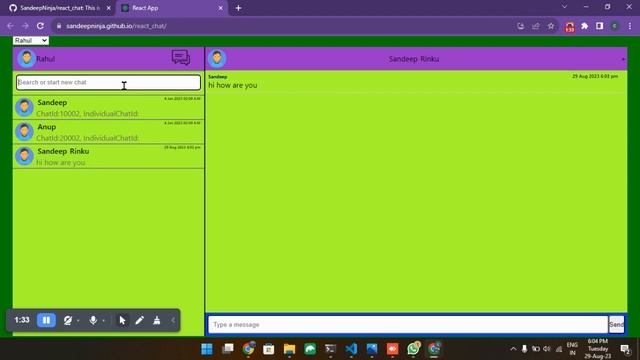Toggle the browser side panel icon
640x360 pixels.
[600, 26]
